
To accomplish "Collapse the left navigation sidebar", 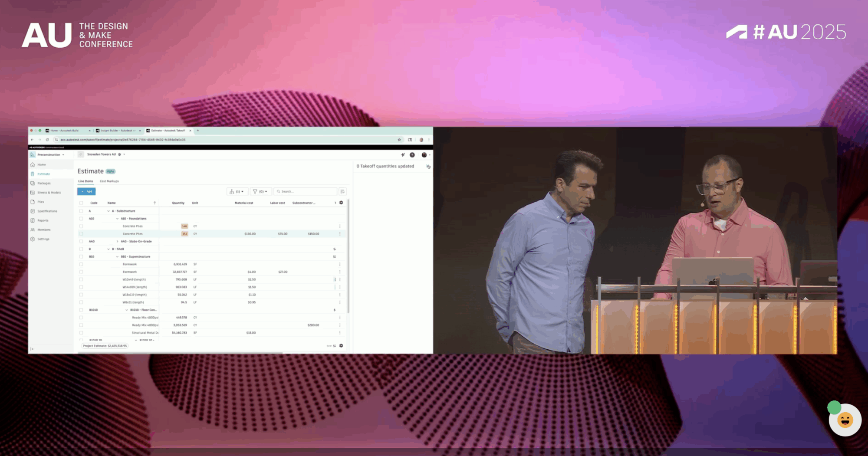I will coord(33,349).
